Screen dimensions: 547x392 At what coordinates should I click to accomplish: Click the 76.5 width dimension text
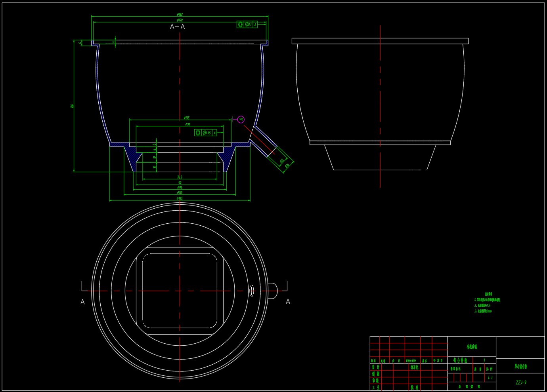click(180, 177)
